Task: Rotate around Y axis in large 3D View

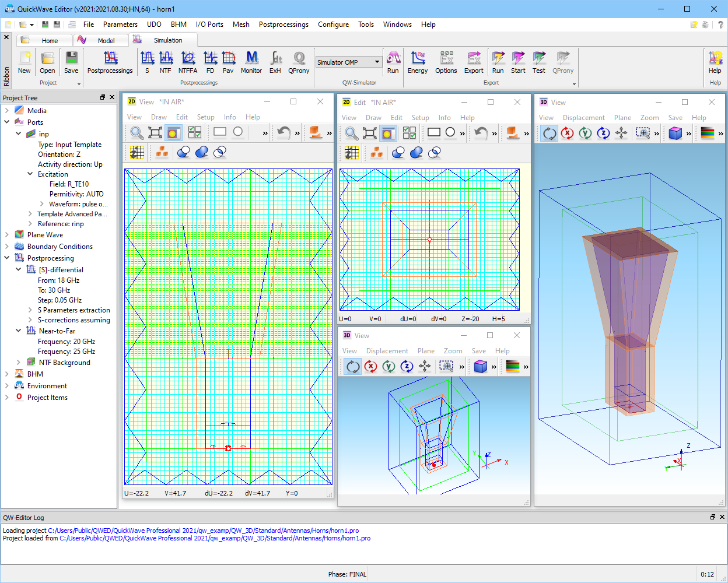Action: point(586,133)
